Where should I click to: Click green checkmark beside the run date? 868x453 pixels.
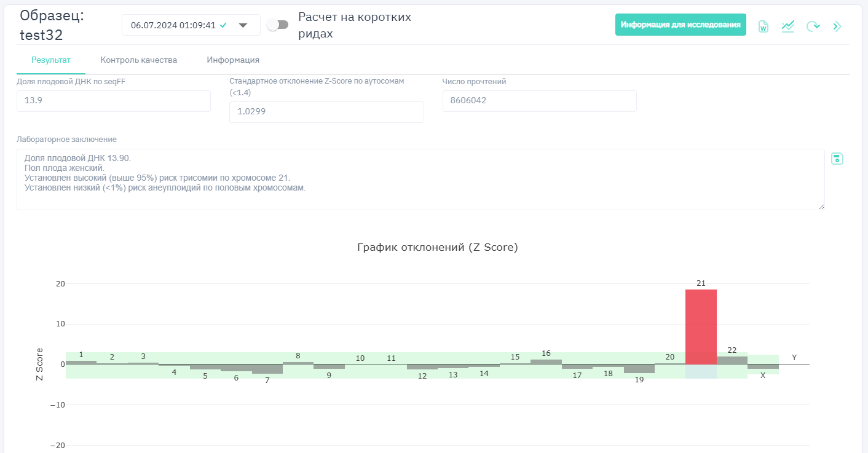(x=223, y=25)
